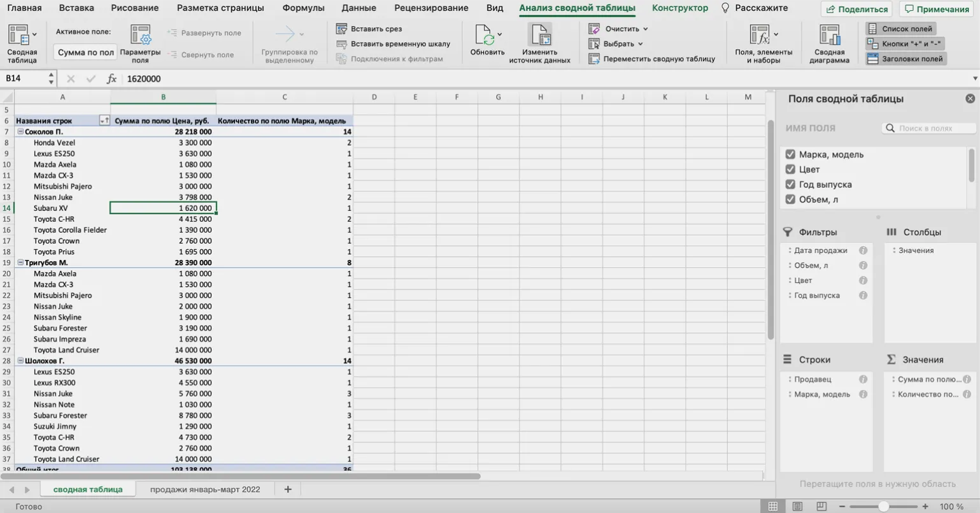Uncheck the Цвет field checkbox
This screenshot has height=513, width=980.
(790, 170)
